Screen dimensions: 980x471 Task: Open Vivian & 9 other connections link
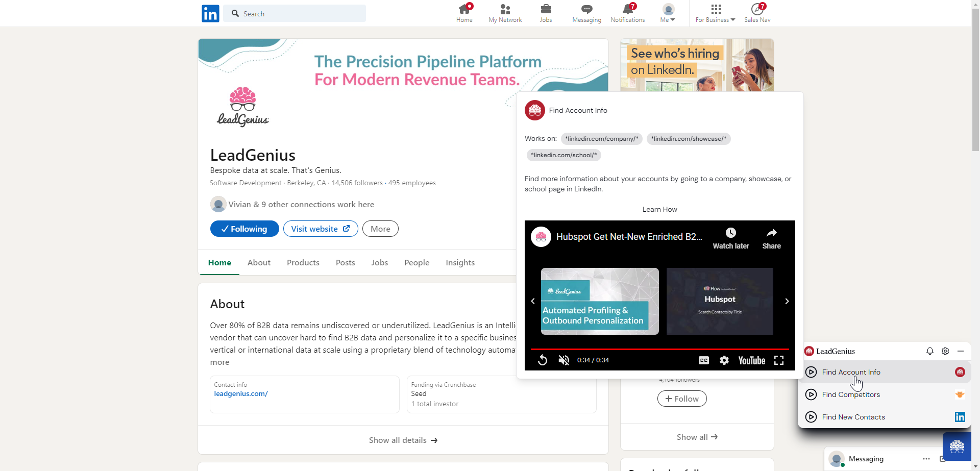[301, 204]
